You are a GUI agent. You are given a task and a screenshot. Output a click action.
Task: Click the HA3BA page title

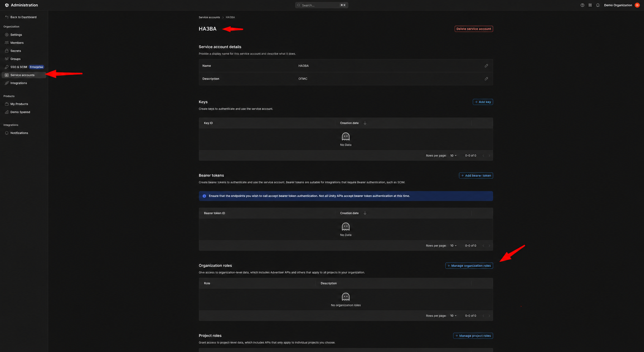click(207, 29)
